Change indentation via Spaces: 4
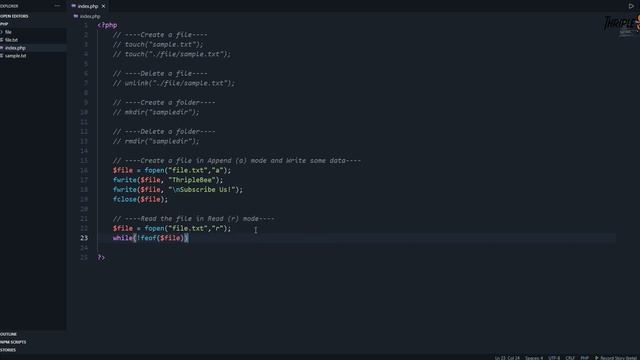The height and width of the screenshot is (360, 640). pos(534,358)
